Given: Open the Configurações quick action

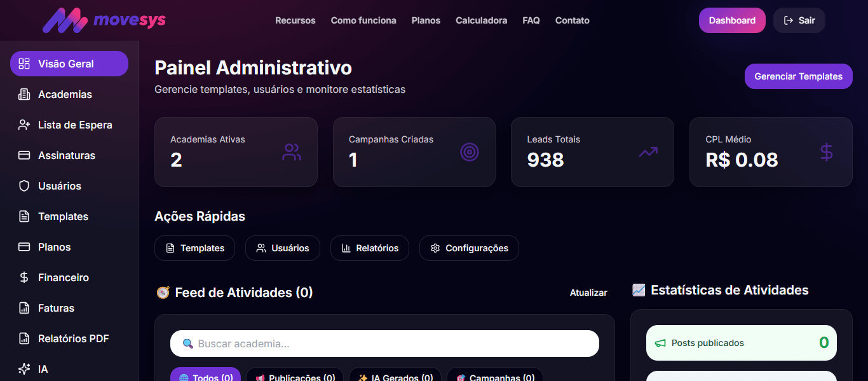Looking at the screenshot, I should click(x=468, y=248).
